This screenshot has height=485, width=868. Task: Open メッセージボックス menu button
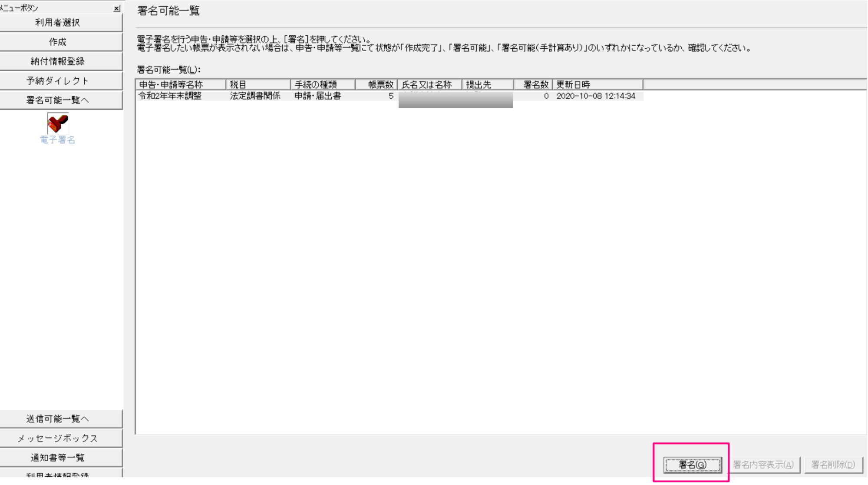click(61, 438)
